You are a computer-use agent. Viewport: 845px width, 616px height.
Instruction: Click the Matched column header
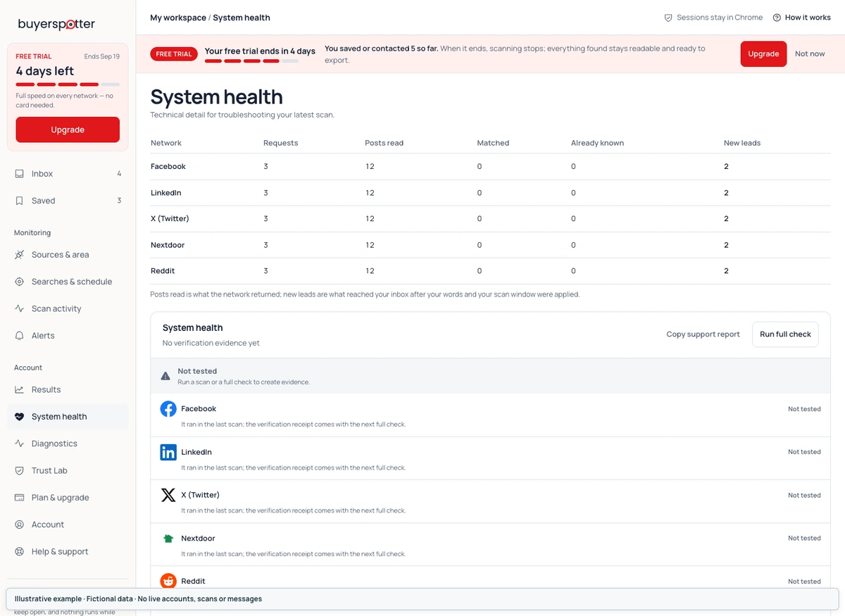(x=493, y=143)
